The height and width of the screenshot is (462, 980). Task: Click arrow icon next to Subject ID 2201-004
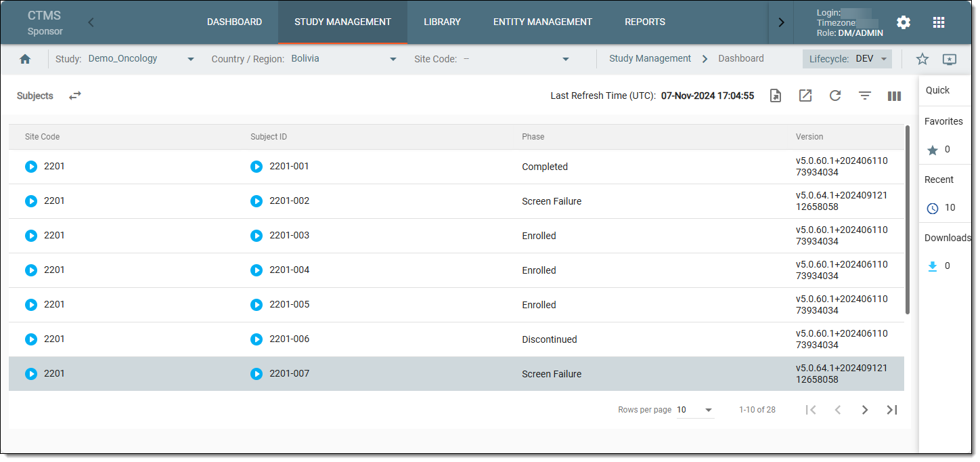[257, 270]
